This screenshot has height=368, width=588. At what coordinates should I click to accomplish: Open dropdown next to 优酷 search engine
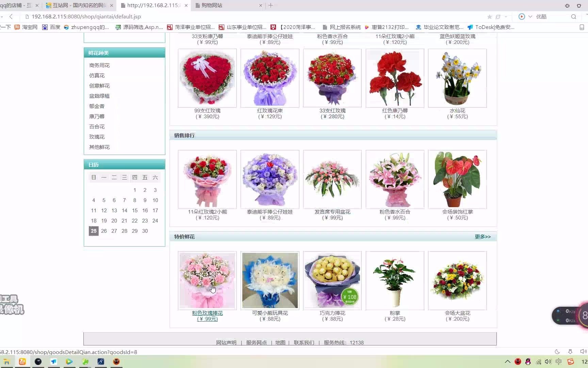pyautogui.click(x=530, y=17)
